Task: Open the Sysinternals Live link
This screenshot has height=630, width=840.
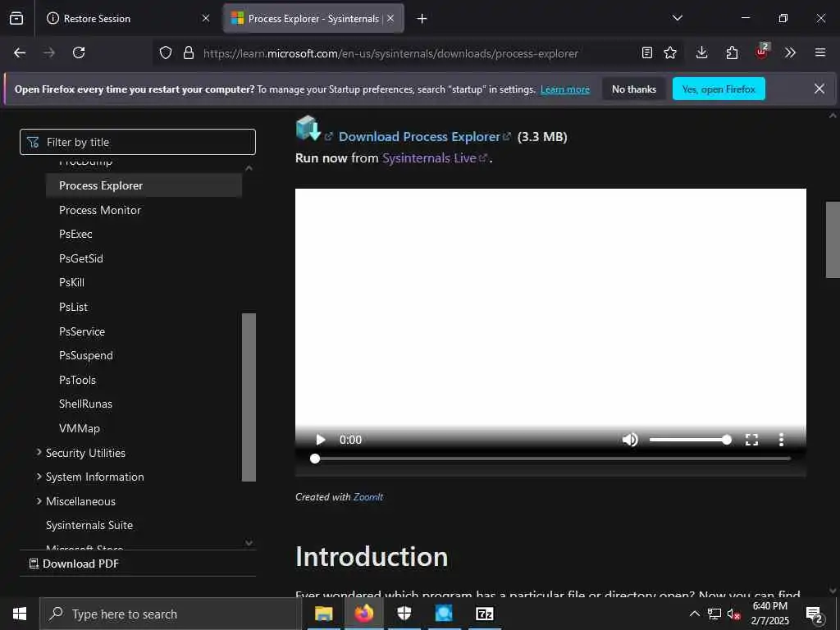Action: coord(429,158)
